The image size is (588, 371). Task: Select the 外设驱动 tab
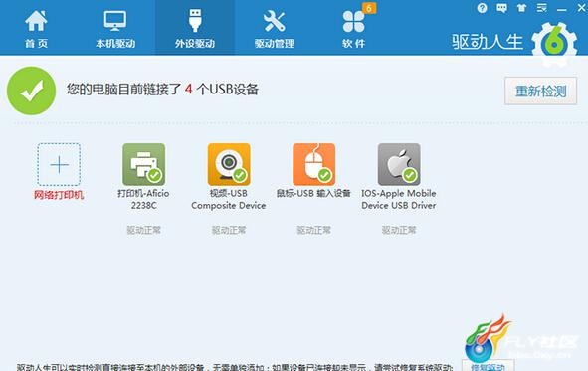click(x=195, y=29)
